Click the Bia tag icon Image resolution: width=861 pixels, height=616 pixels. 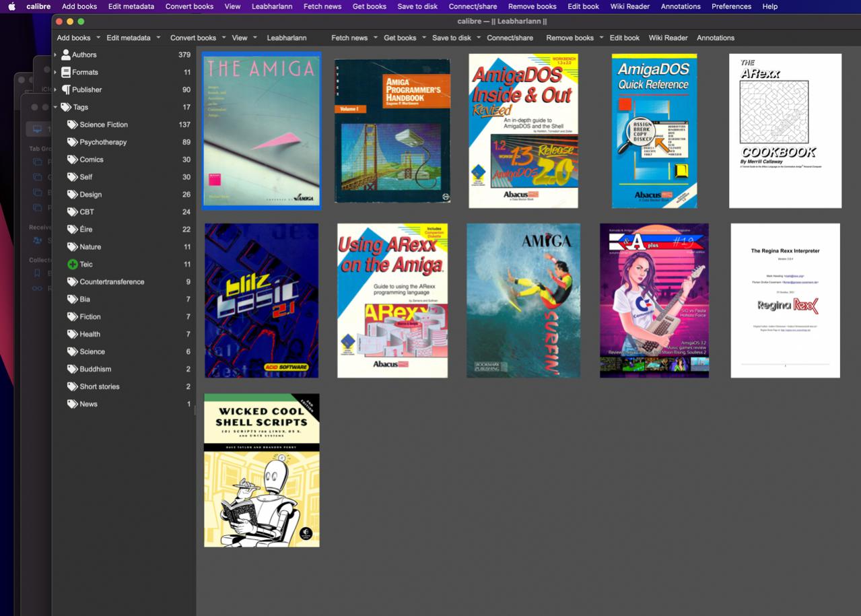[73, 300]
